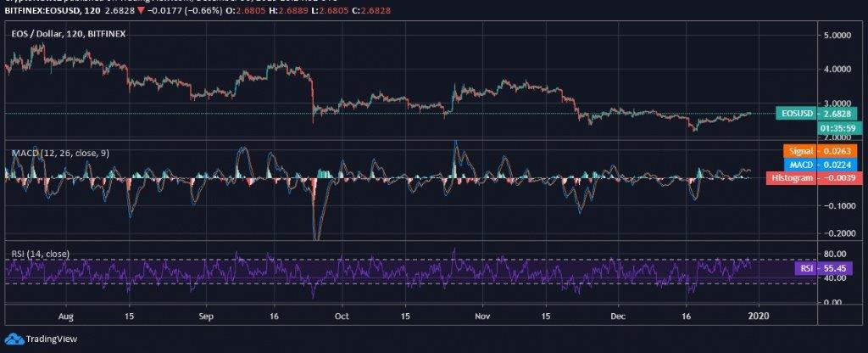
Task: Click the Dec date on time axis
Action: pos(618,315)
